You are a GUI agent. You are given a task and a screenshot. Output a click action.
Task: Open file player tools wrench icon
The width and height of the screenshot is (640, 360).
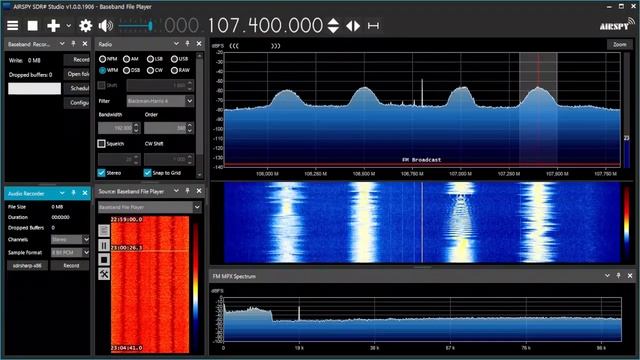[104, 274]
